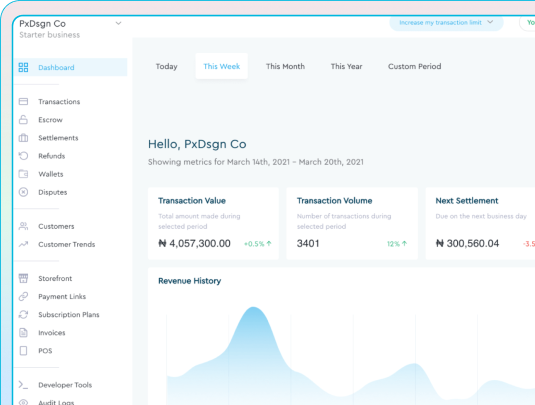The width and height of the screenshot is (535, 405).
Task: Click the Escrow padlock icon
Action: coord(23,119)
